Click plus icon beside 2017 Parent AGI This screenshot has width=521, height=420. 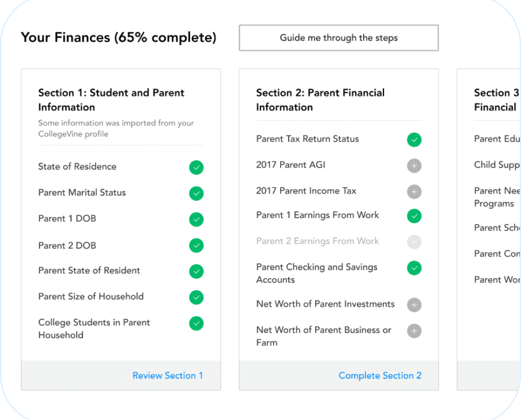[x=414, y=166]
